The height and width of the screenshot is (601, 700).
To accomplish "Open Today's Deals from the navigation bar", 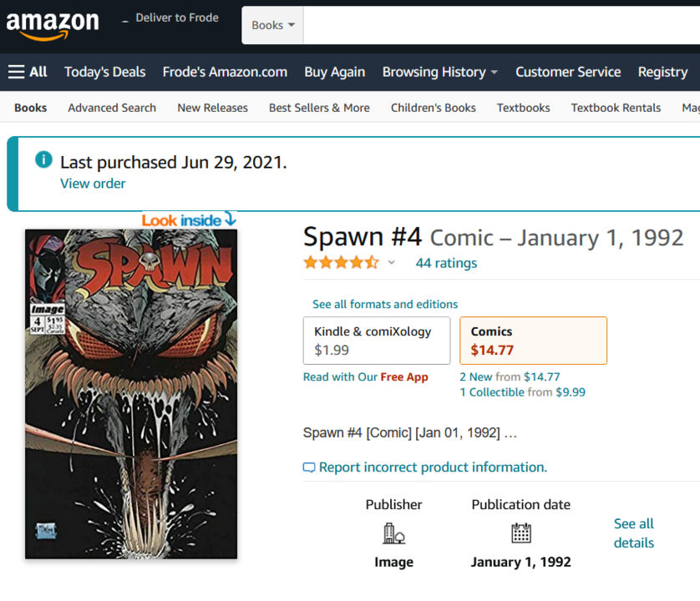I will coord(104,72).
